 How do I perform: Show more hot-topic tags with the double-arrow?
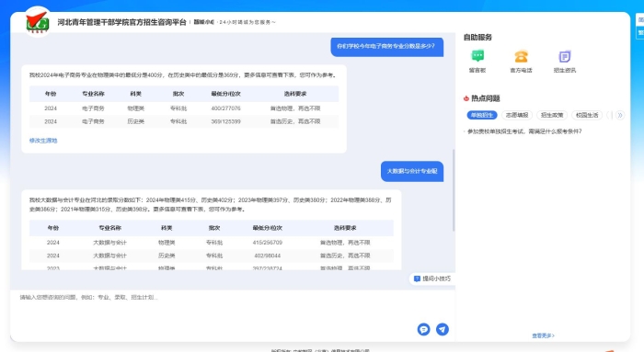click(620, 115)
